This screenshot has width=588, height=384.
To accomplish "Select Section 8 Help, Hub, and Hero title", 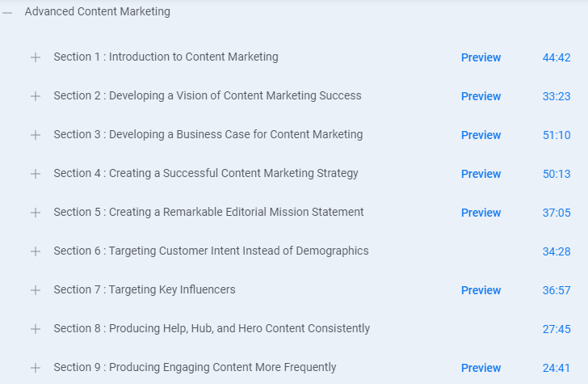I will [212, 328].
